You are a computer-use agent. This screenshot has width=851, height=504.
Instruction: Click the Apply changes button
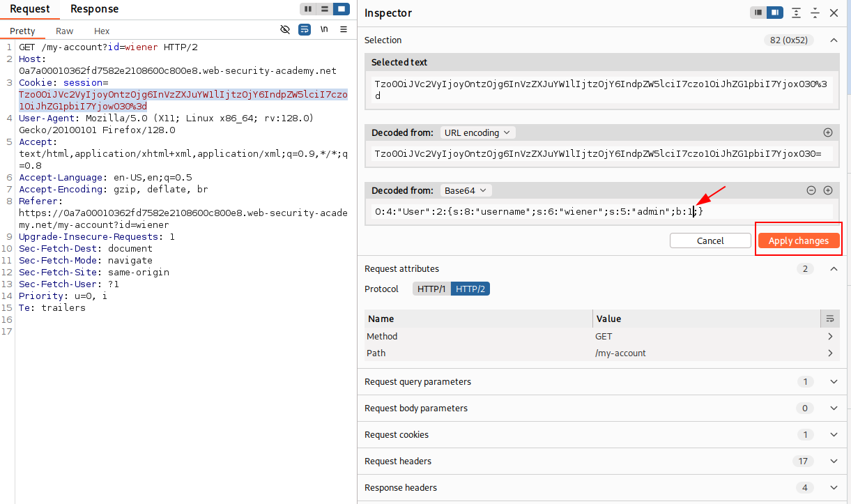(x=798, y=240)
